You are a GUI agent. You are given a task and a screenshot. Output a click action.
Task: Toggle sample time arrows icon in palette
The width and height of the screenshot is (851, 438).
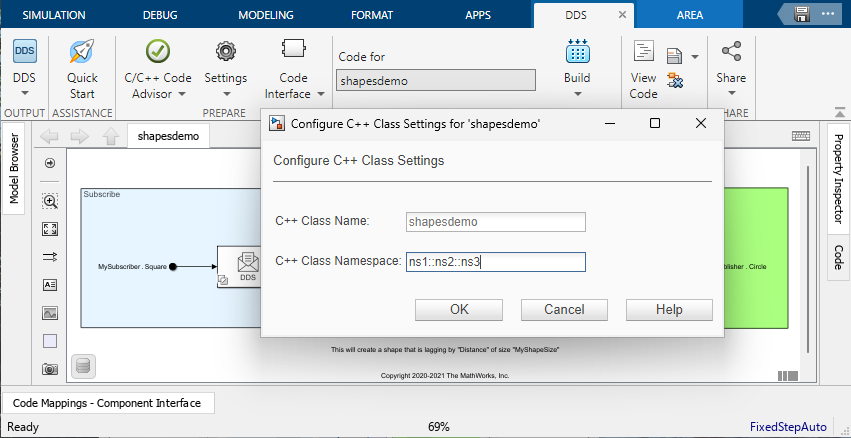[x=50, y=257]
